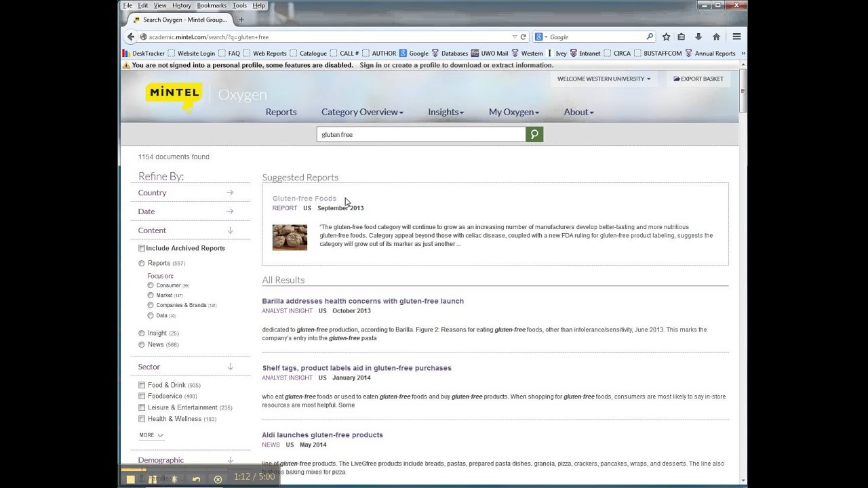Click the pause icon in recorder bar
The height and width of the screenshot is (488, 868).
pos(152,479)
